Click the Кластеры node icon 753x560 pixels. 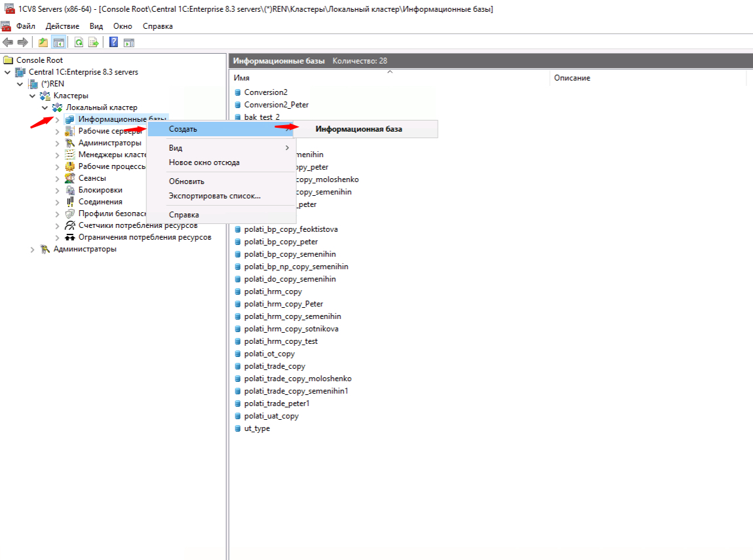pos(45,96)
